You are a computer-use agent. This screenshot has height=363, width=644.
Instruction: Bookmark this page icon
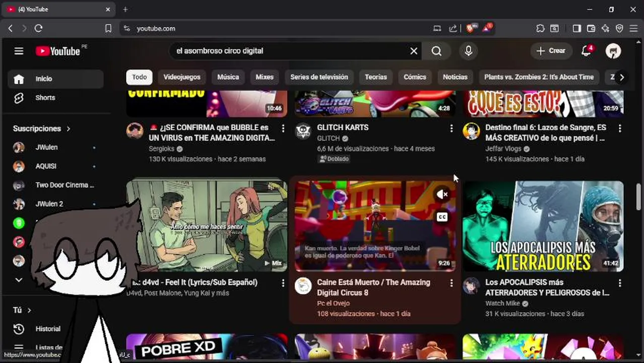click(108, 29)
